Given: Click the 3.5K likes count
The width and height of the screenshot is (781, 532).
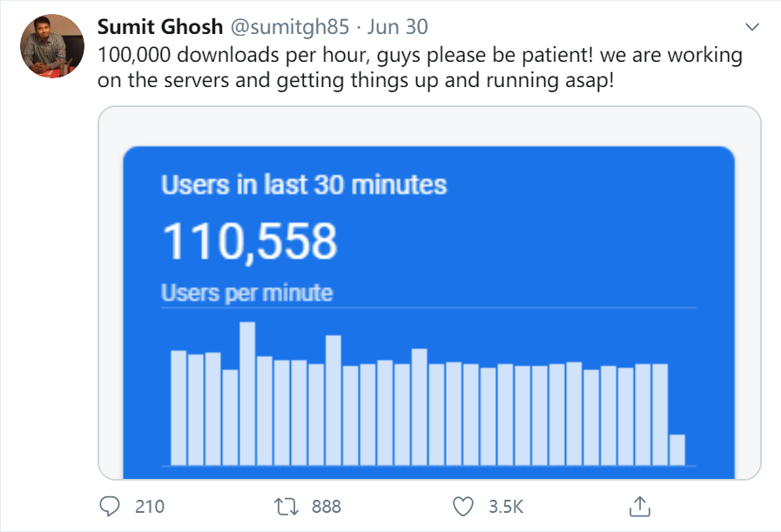Looking at the screenshot, I should pyautogui.click(x=504, y=506).
